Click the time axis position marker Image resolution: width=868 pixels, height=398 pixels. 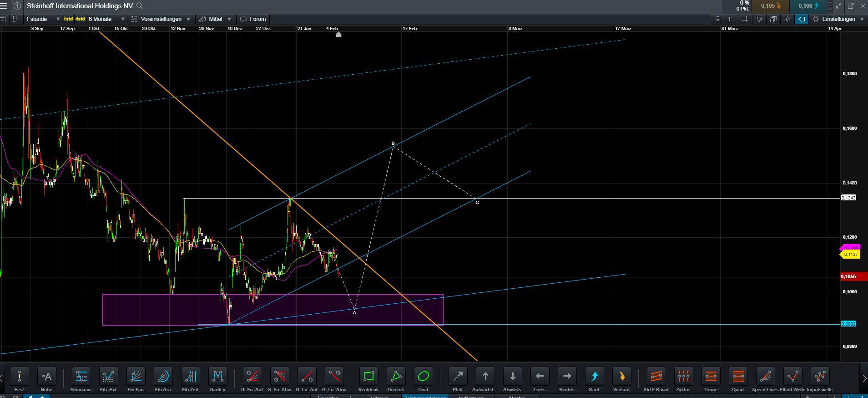pyautogui.click(x=338, y=34)
